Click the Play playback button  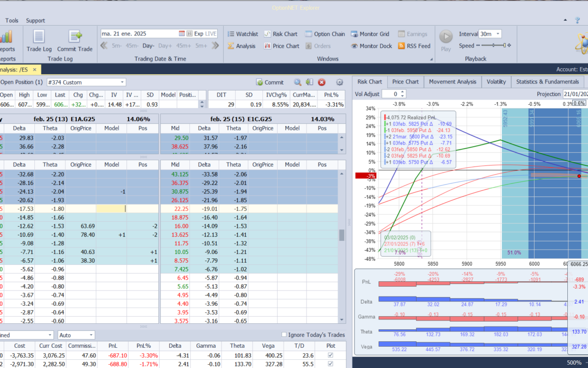coord(446,40)
